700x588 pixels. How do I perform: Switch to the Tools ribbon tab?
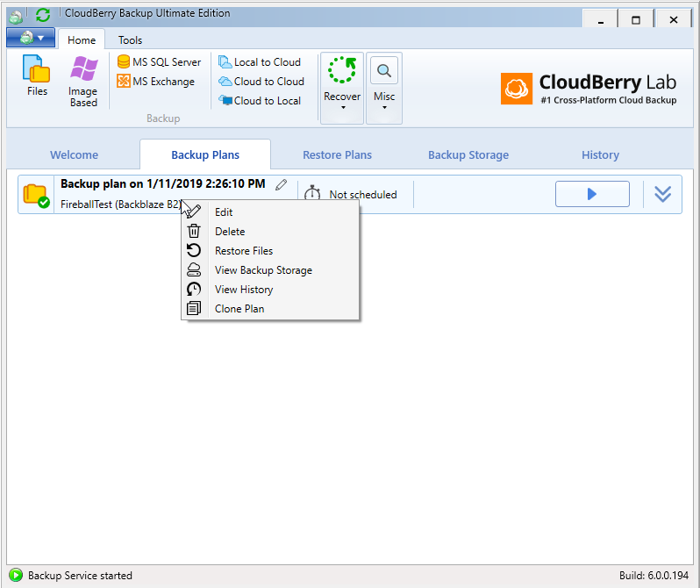pyautogui.click(x=130, y=39)
